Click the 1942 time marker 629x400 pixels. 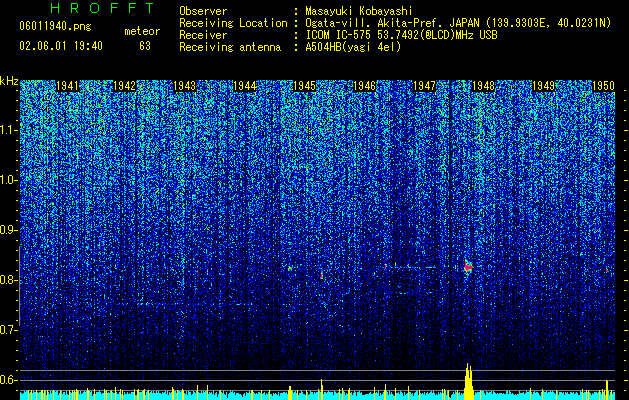(125, 86)
